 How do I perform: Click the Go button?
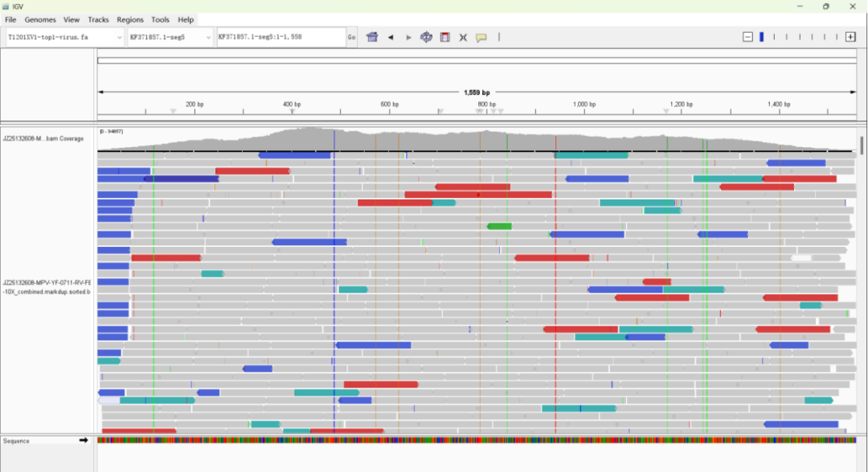[351, 37]
